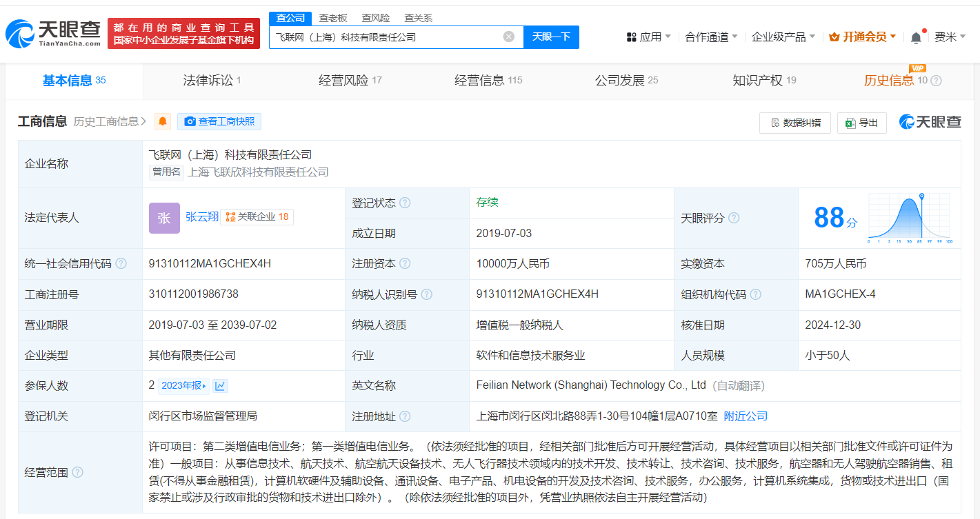The width and height of the screenshot is (980, 519).
Task: Switch to the 知识产权 tab
Action: click(763, 81)
